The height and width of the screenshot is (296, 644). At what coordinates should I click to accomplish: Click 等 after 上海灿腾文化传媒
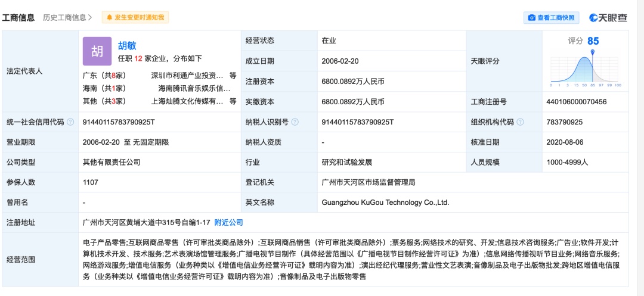point(233,101)
